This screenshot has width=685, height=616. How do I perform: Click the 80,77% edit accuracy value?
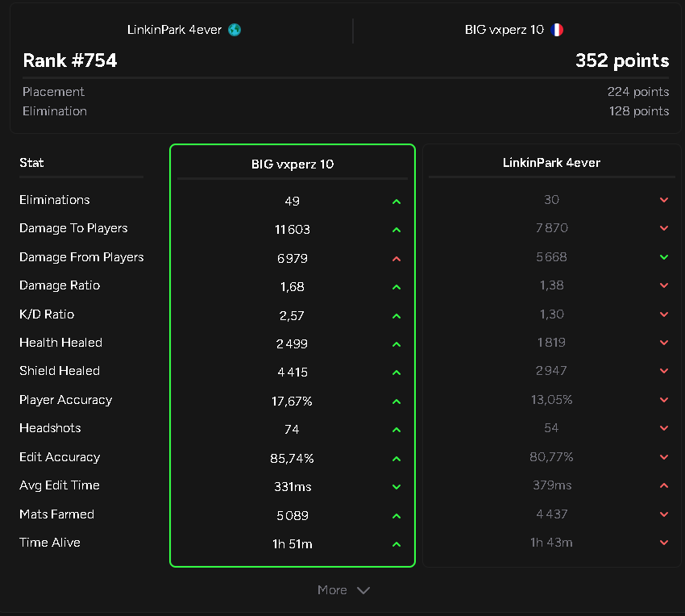pos(551,457)
